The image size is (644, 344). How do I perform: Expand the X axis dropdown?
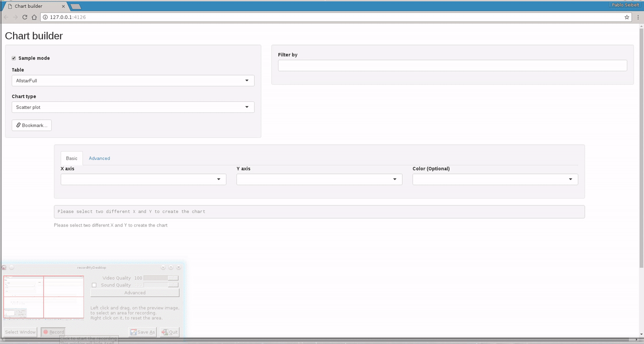click(x=143, y=179)
